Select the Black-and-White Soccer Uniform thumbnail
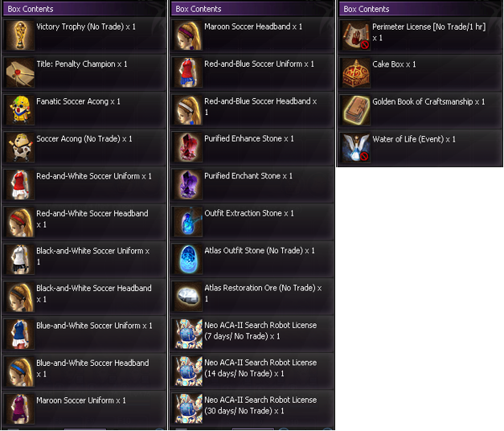This screenshot has width=504, height=431. [x=20, y=259]
